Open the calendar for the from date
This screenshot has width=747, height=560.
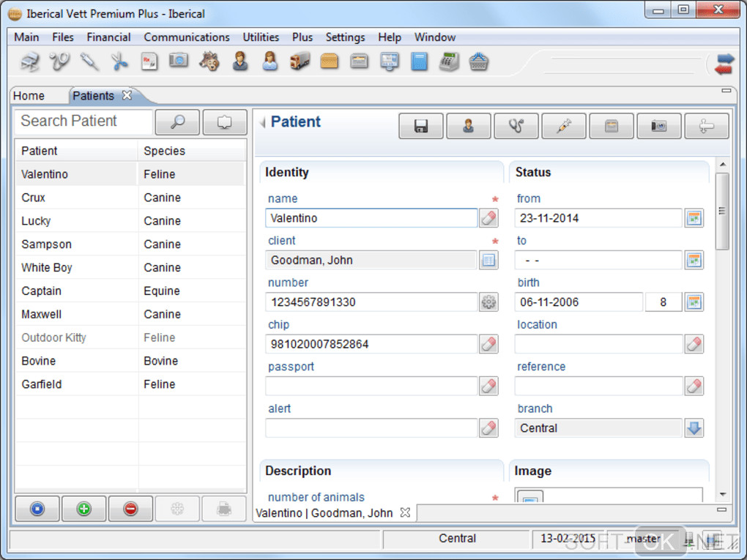coord(694,218)
